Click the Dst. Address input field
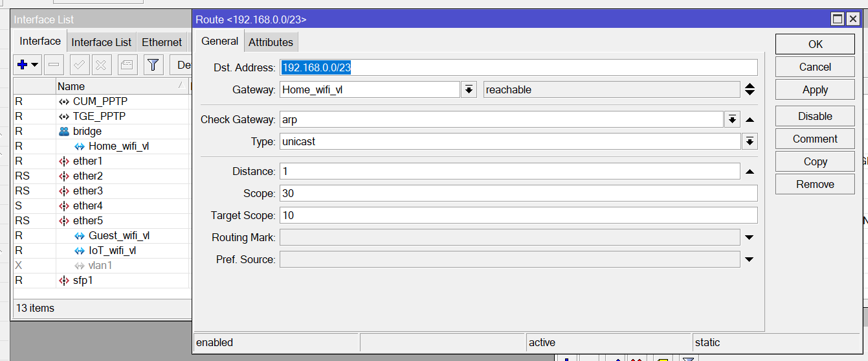The image size is (868, 361). tap(518, 67)
